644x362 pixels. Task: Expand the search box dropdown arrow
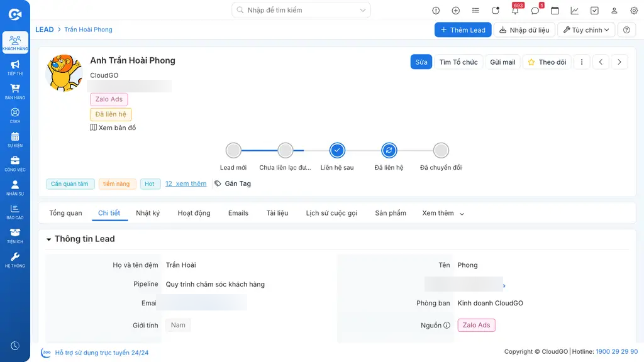(x=363, y=10)
